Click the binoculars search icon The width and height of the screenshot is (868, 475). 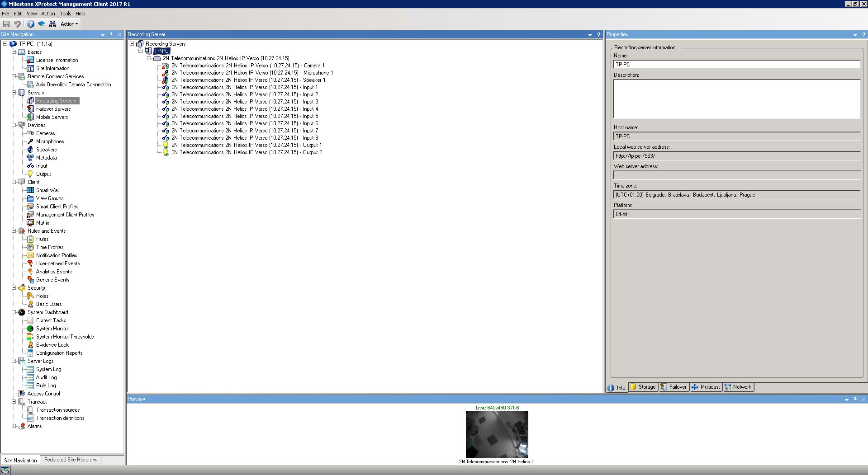(52, 24)
